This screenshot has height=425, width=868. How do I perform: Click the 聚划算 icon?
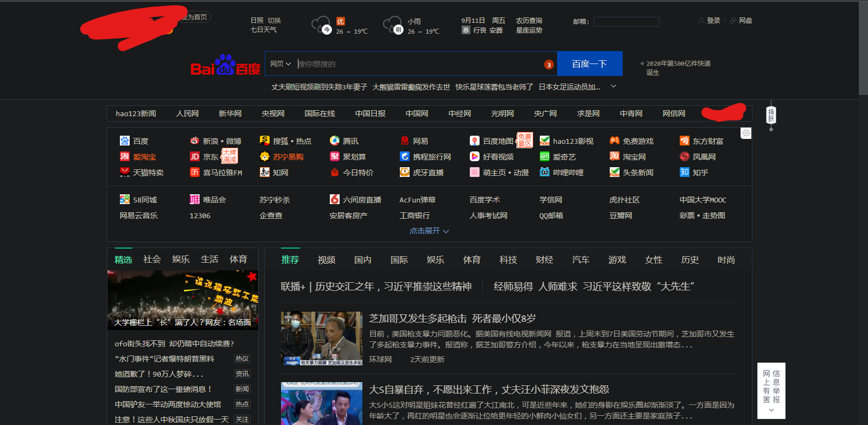click(335, 156)
